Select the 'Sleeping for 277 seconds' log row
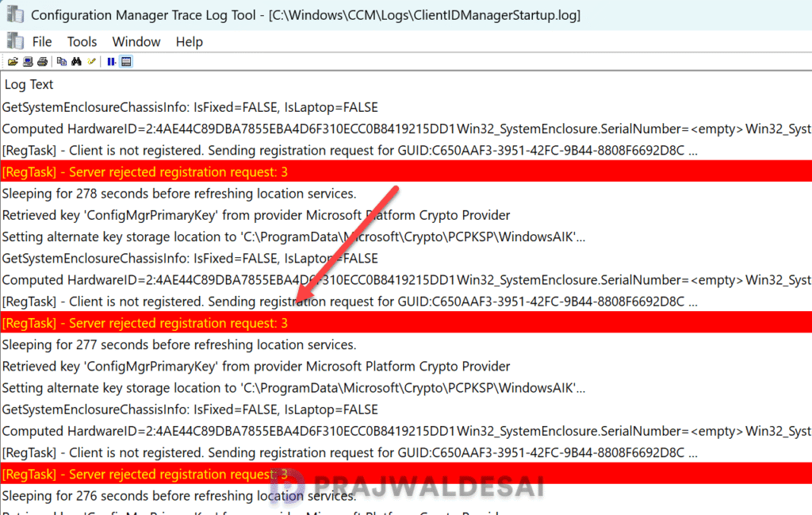This screenshot has width=812, height=515. coord(406,345)
